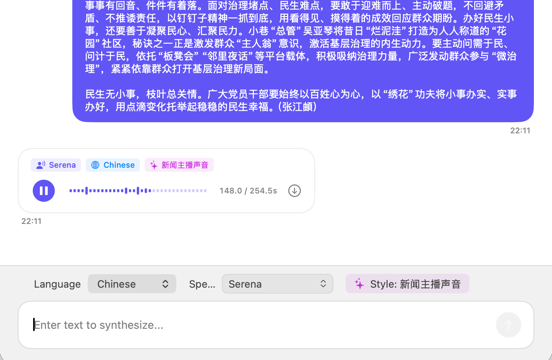Click the 22:11 timestamp under purple message
552x360 pixels.
coord(520,131)
